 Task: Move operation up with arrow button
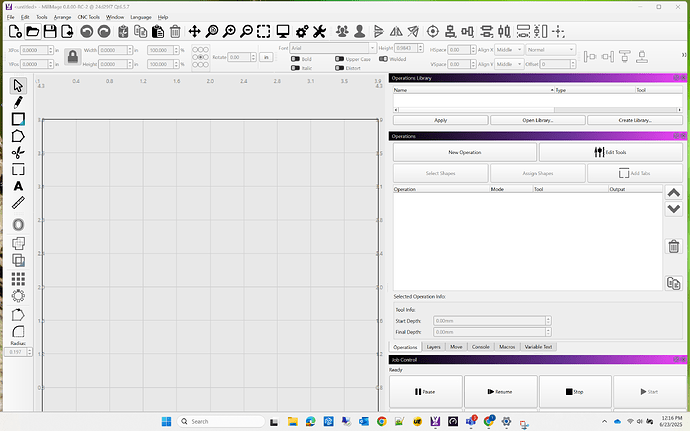point(674,193)
